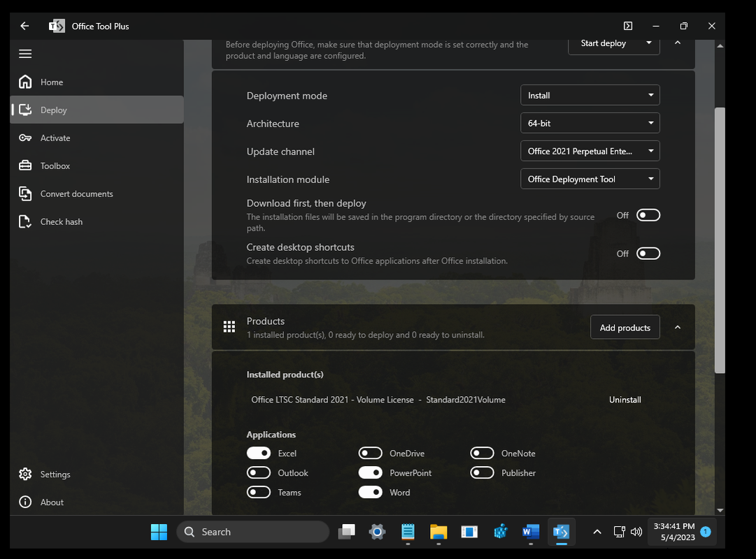The width and height of the screenshot is (756, 559).
Task: Show hidden system tray icons
Action: [x=597, y=532]
